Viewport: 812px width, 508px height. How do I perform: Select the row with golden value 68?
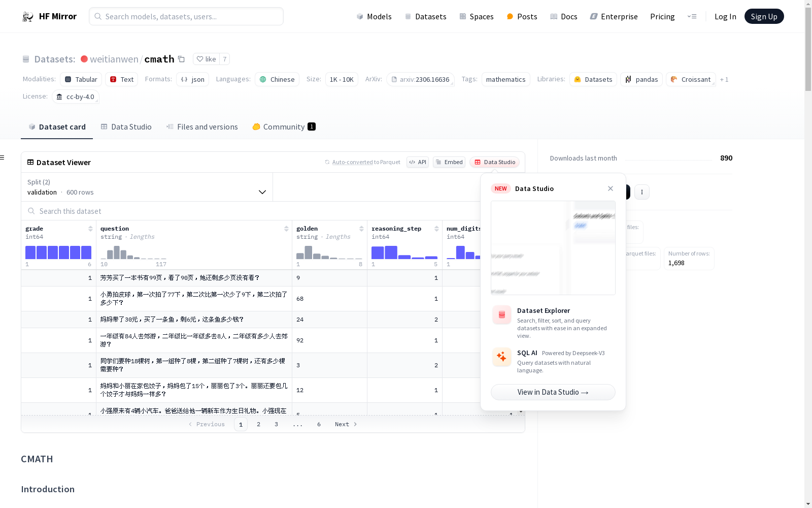coord(251,299)
